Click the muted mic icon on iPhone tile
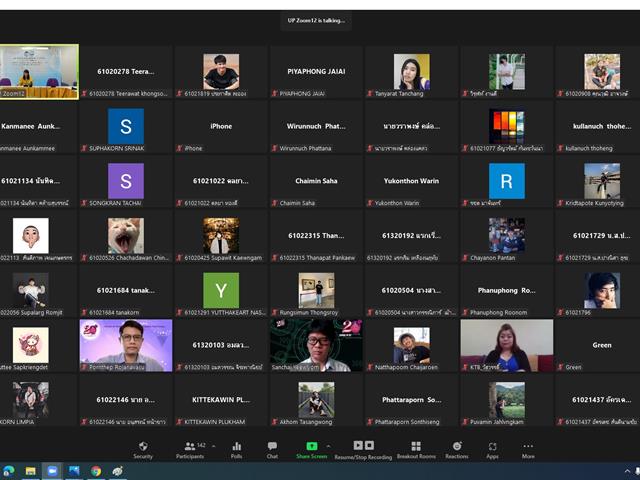This screenshot has height=480, width=640. click(x=180, y=148)
